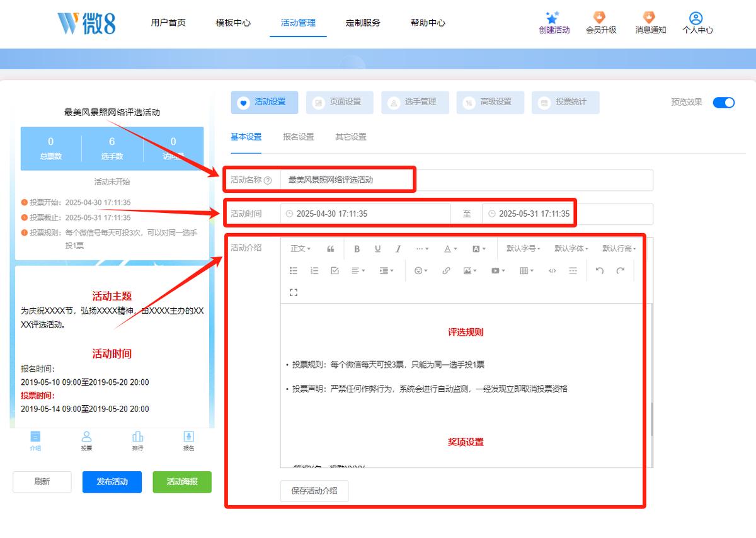
Task: Open 个人中心 profile icon
Action: coord(696,18)
